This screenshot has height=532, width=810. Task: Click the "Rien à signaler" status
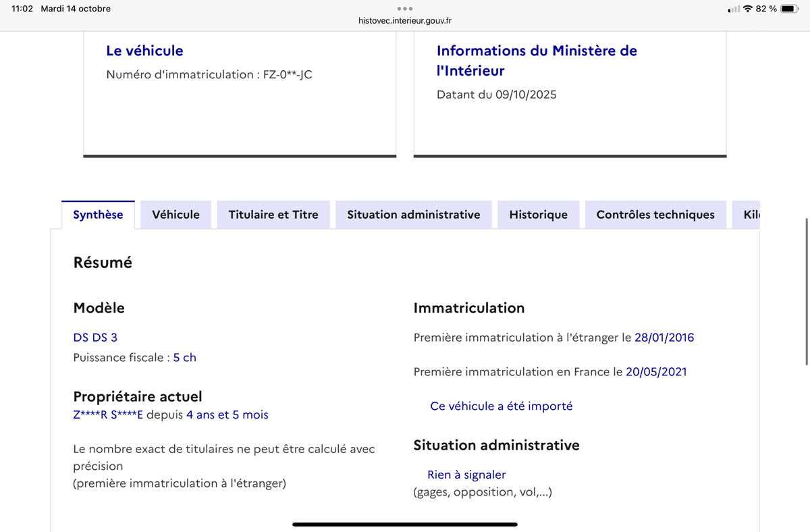(466, 475)
